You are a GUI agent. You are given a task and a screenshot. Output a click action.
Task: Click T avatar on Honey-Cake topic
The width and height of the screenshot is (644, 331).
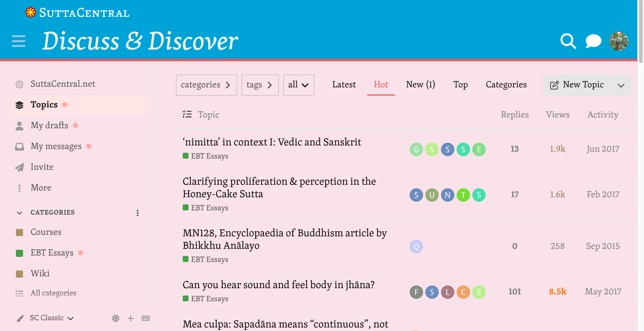(x=463, y=195)
